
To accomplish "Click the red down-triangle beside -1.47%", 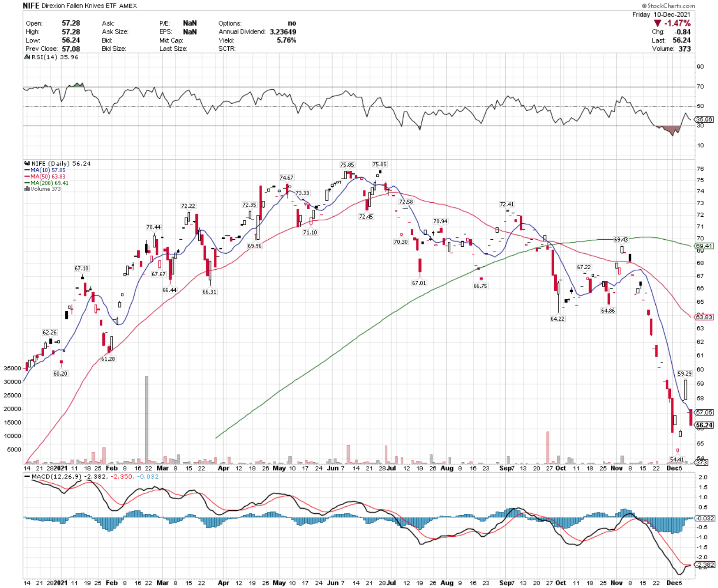I will [658, 23].
